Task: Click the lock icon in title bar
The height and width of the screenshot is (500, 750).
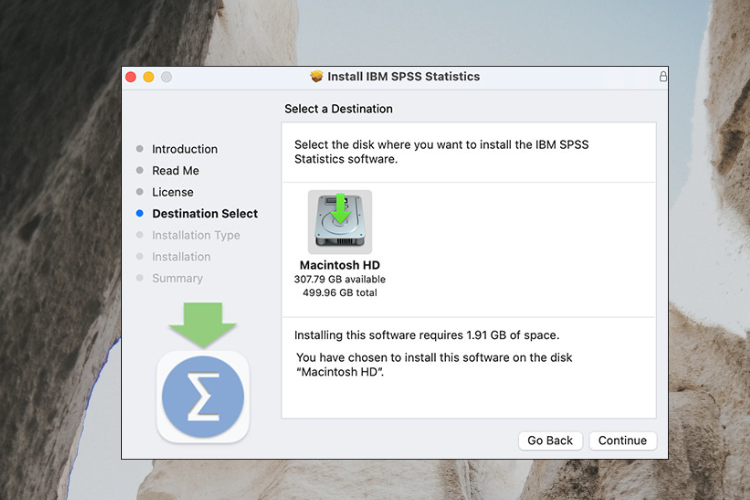Action: coord(663,77)
